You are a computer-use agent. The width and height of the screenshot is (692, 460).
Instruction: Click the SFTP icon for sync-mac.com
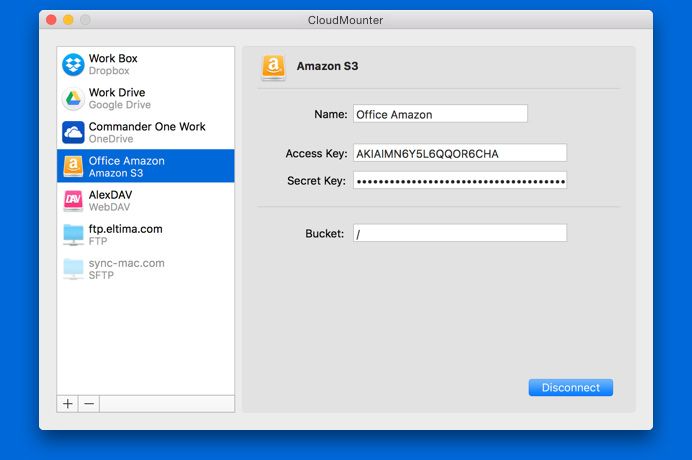coord(73,268)
